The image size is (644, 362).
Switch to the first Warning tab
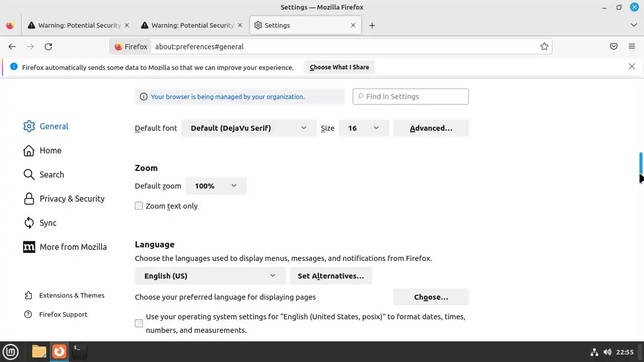coord(79,26)
